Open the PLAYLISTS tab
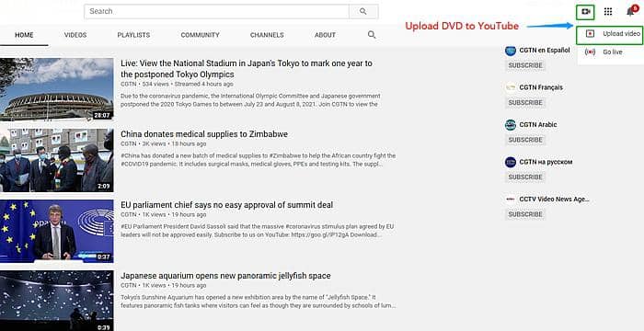644x331 pixels. pyautogui.click(x=133, y=35)
